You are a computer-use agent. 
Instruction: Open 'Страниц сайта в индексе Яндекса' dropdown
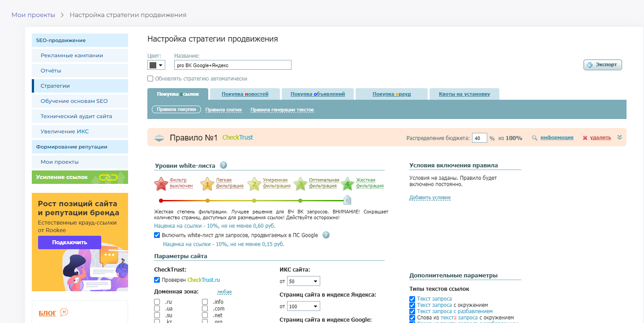tap(303, 306)
